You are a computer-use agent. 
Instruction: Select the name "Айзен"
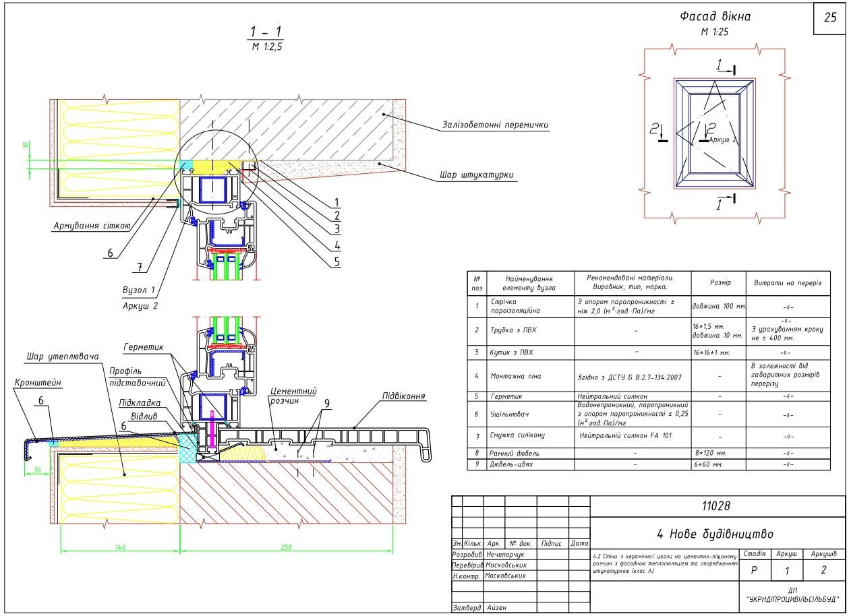(496, 608)
